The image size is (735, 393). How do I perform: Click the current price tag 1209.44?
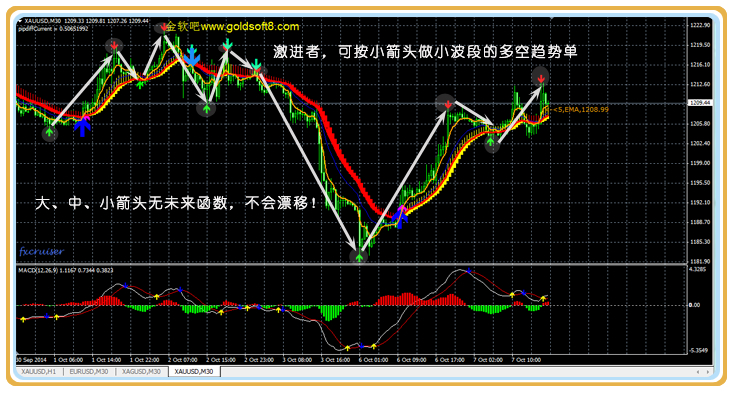(x=700, y=103)
